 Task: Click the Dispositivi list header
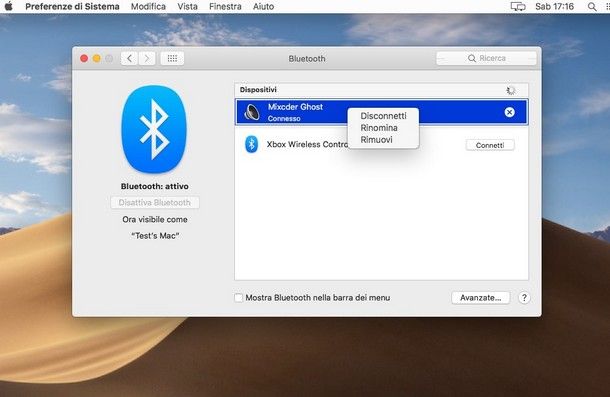381,90
